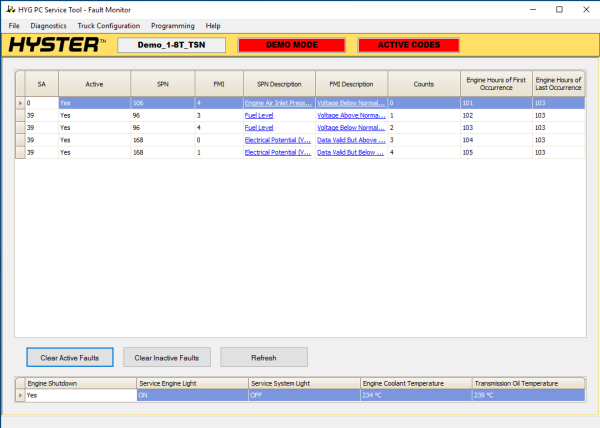Click the red ACTIVE CODES indicator
This screenshot has width=600, height=428.
tap(409, 45)
